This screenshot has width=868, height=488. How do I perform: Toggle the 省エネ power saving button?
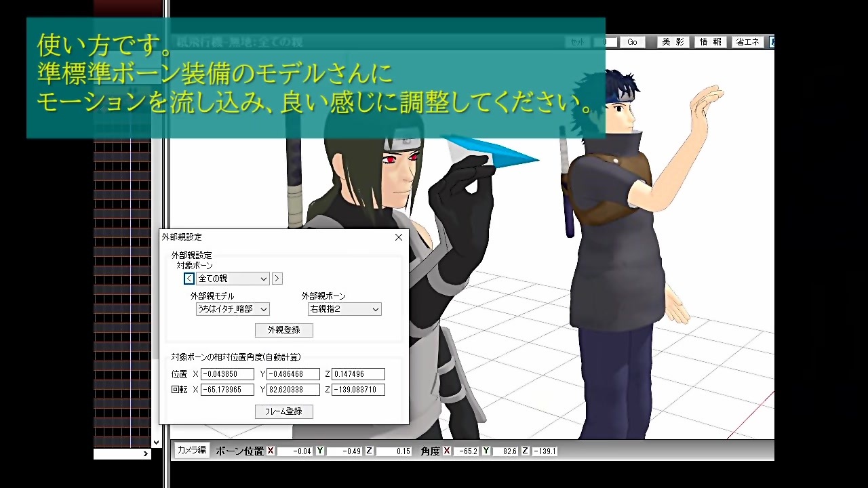click(x=747, y=42)
